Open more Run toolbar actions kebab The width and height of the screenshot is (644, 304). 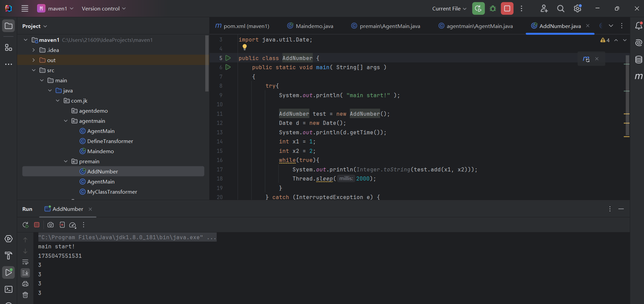tap(84, 225)
